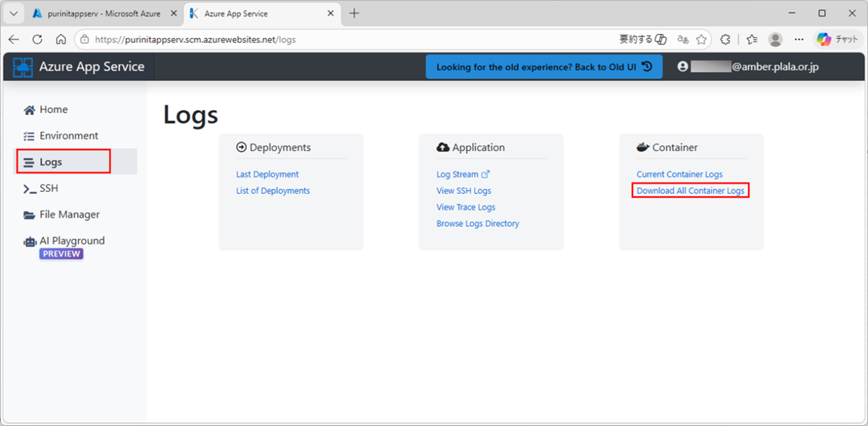Image resolution: width=868 pixels, height=426 pixels.
Task: Open the browser extensions puzzle icon
Action: click(726, 39)
